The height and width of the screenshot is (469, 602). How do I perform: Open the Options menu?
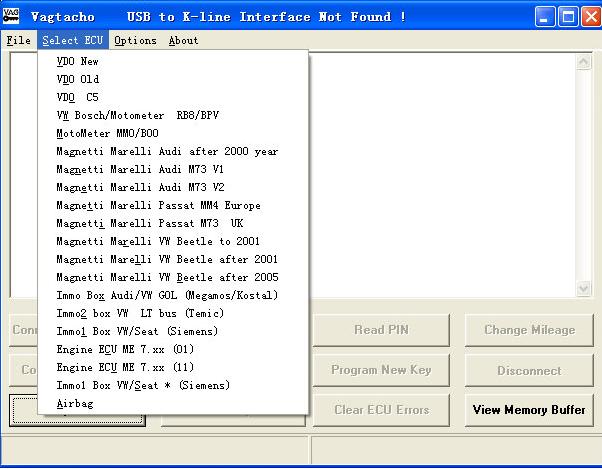[x=136, y=40]
